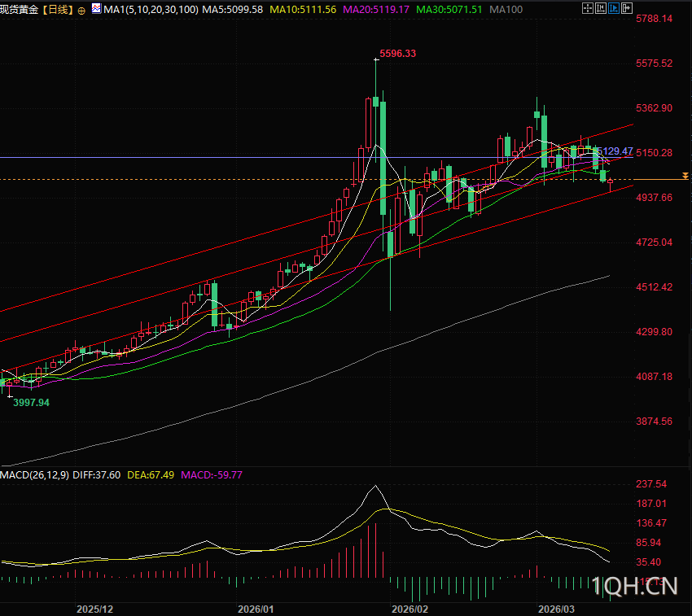Click the DIFF:37.60 value
692x616 pixels.
pos(97,475)
